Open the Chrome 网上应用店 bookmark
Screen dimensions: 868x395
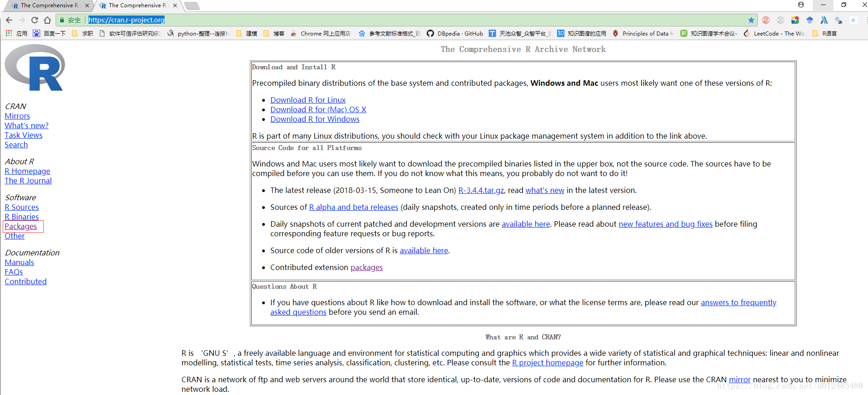[x=320, y=33]
